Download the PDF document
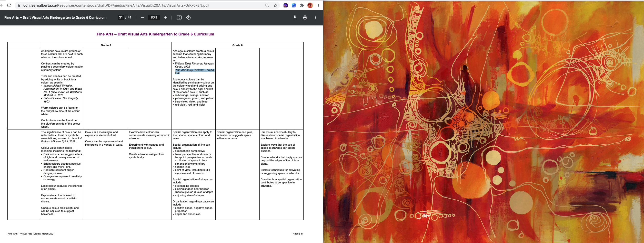Image resolution: width=644 pixels, height=243 pixels. (295, 17)
